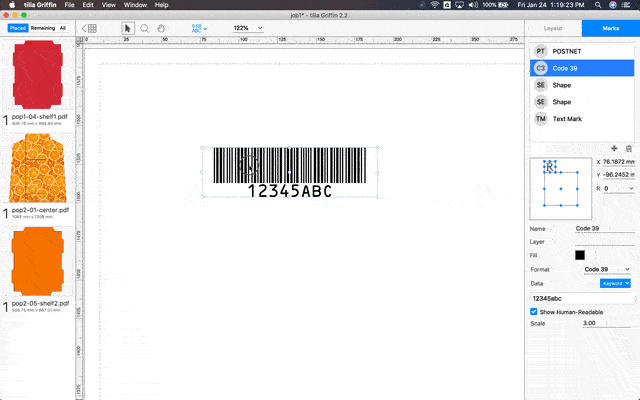The height and width of the screenshot is (400, 640).
Task: Open the Window menu
Action: 135,5
